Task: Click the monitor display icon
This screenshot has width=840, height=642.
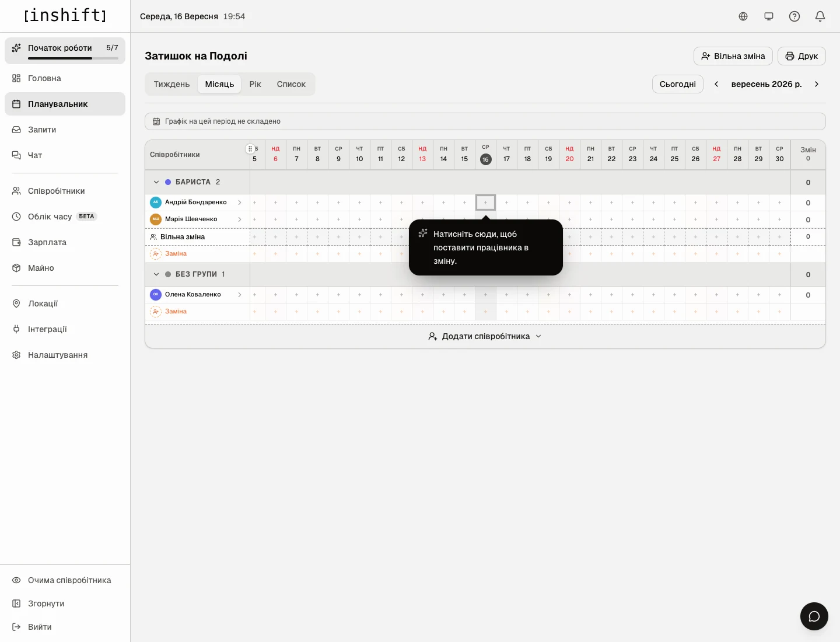Action: coord(769,16)
